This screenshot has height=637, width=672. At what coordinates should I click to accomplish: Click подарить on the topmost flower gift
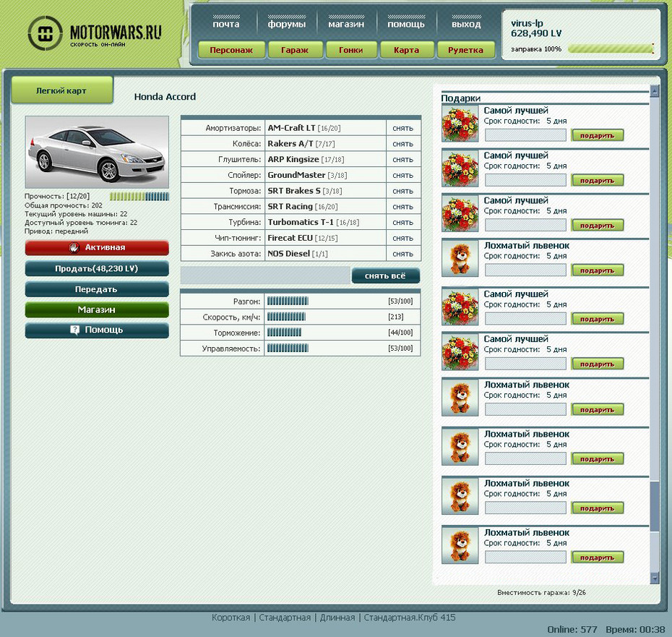[x=597, y=135]
